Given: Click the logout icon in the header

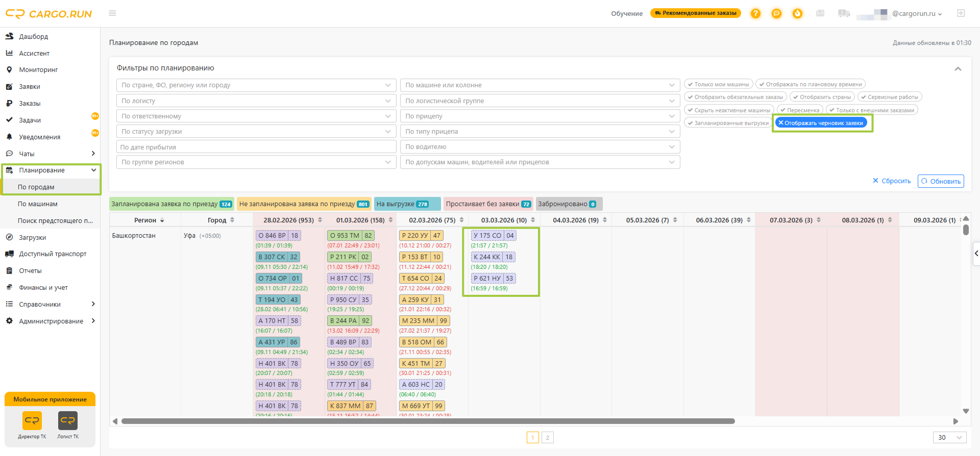Looking at the screenshot, I should pos(961,13).
